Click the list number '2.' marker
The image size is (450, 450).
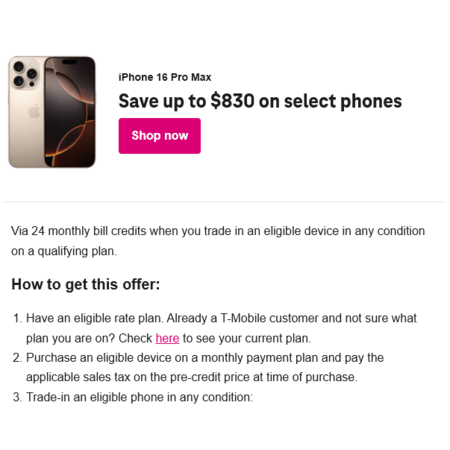point(17,358)
